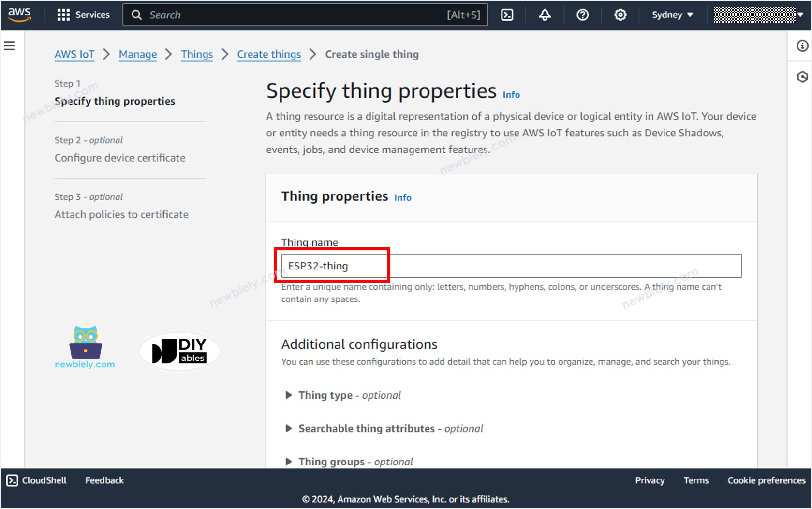Go to the Things breadcrumb
This screenshot has width=812, height=509.
[x=197, y=54]
